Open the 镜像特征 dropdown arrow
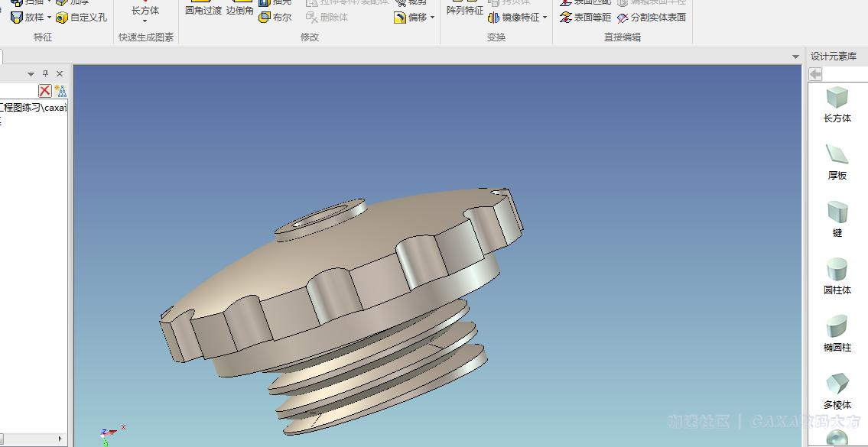The height and width of the screenshot is (447, 868). tap(545, 18)
